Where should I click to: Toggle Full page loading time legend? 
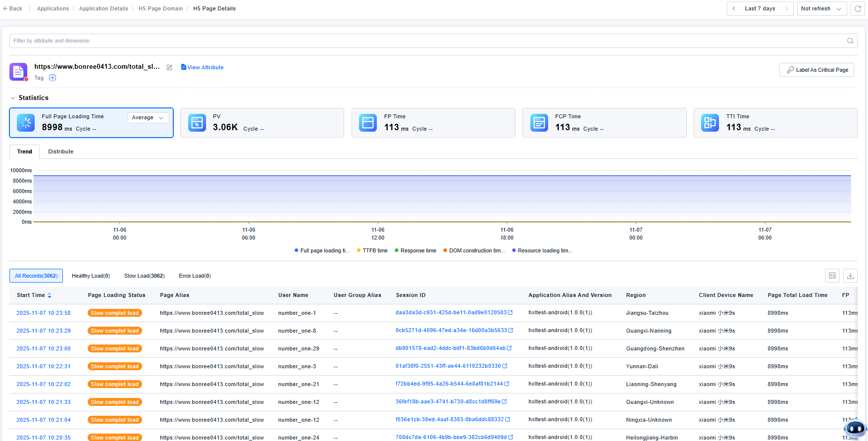coord(322,251)
